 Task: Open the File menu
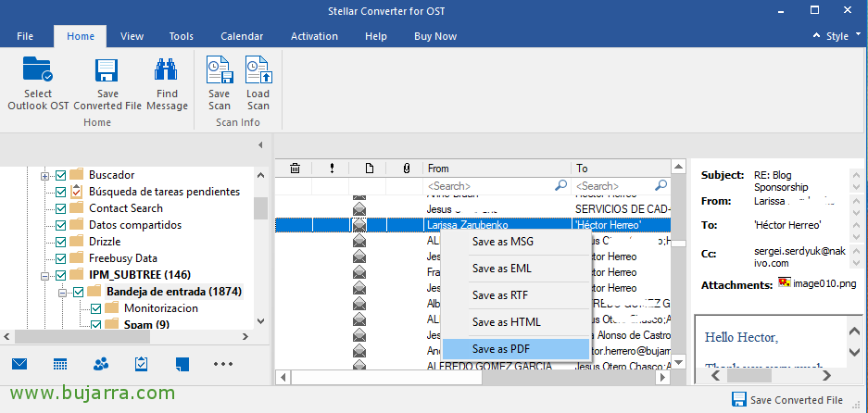pos(25,36)
